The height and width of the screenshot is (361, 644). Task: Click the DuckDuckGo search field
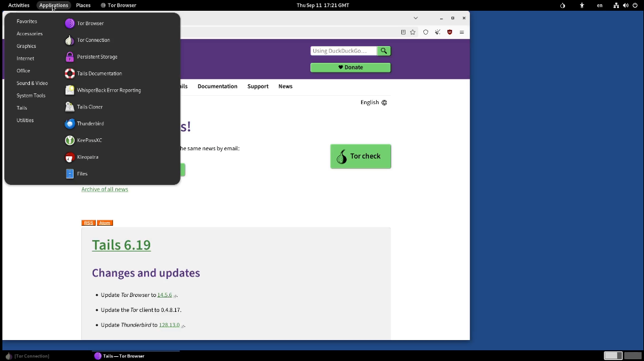tap(344, 51)
